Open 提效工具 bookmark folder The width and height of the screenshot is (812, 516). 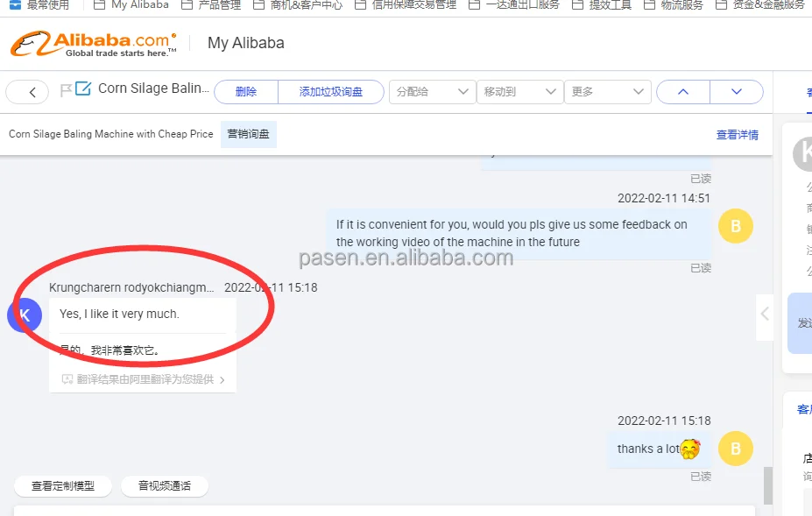tap(602, 5)
